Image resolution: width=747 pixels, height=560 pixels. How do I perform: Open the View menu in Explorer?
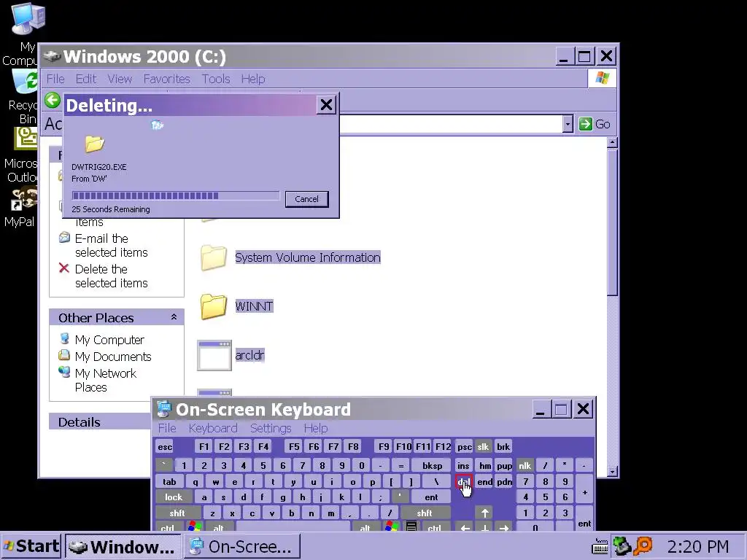[x=120, y=79]
